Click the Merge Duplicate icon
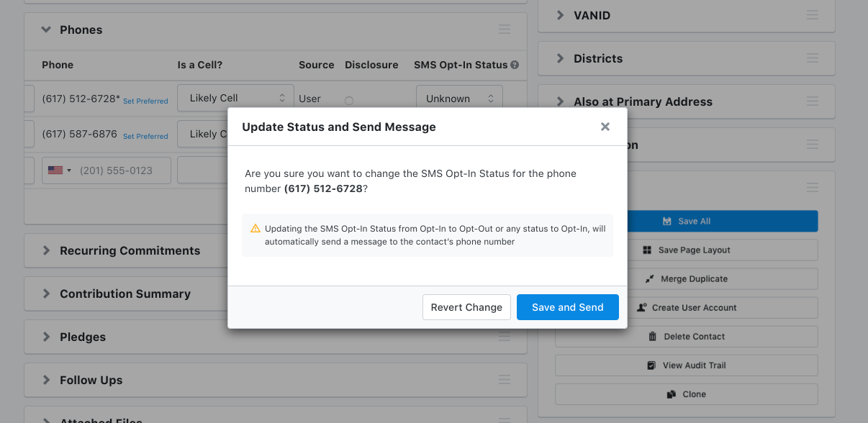 click(649, 278)
